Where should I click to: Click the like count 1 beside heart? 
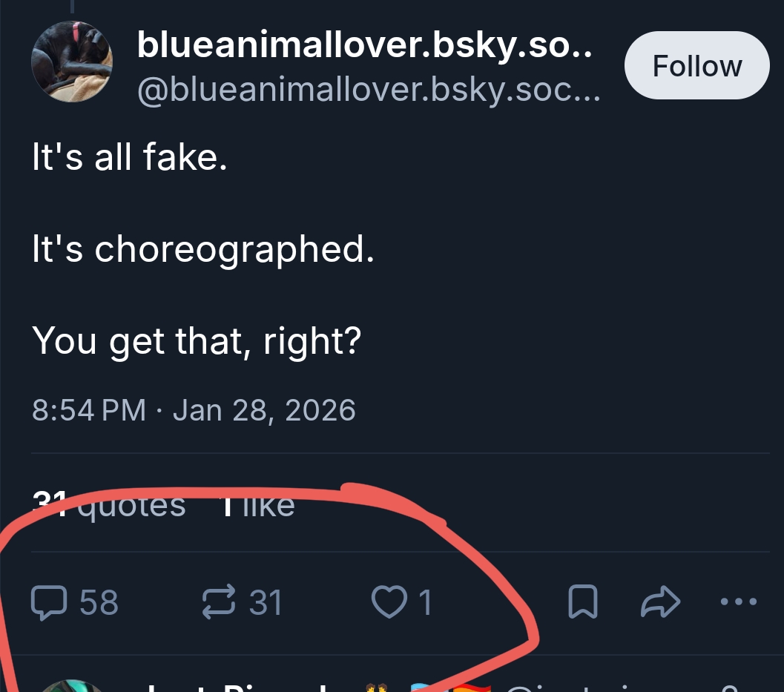pyautogui.click(x=425, y=602)
